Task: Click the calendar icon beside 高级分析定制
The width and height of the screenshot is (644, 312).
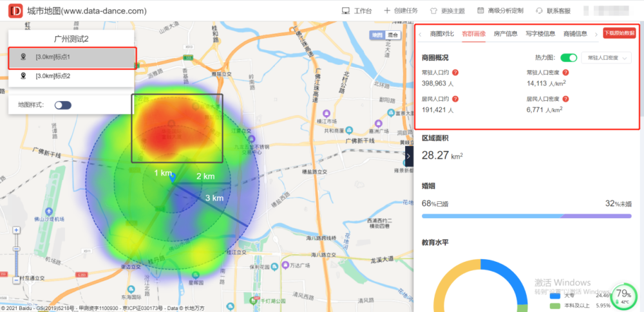Action: (480, 11)
